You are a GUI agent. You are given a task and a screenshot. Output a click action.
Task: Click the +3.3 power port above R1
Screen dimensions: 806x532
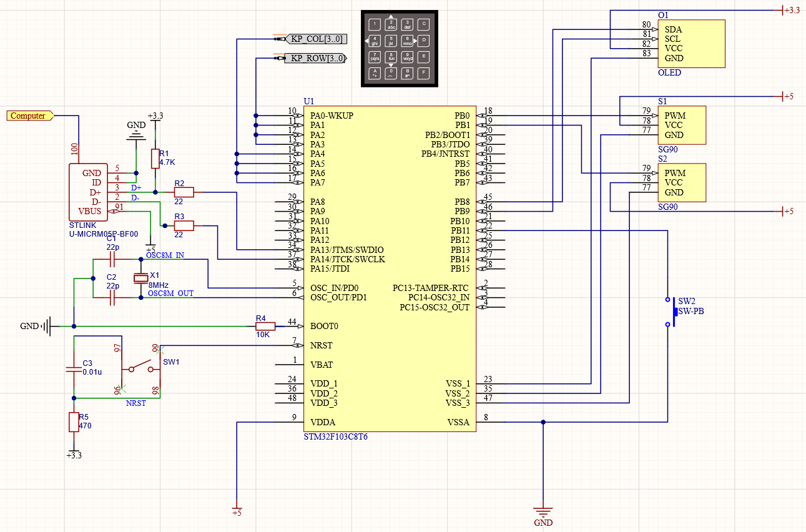tap(155, 118)
